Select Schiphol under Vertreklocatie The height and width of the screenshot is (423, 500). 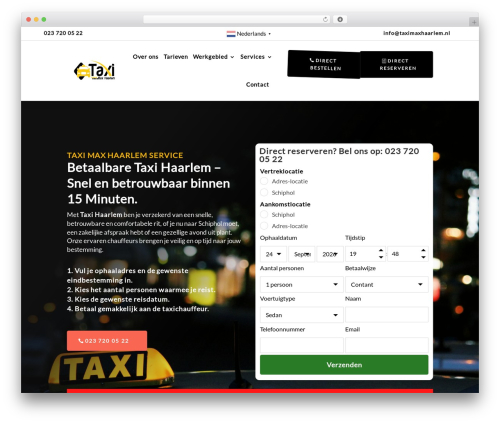tap(264, 192)
